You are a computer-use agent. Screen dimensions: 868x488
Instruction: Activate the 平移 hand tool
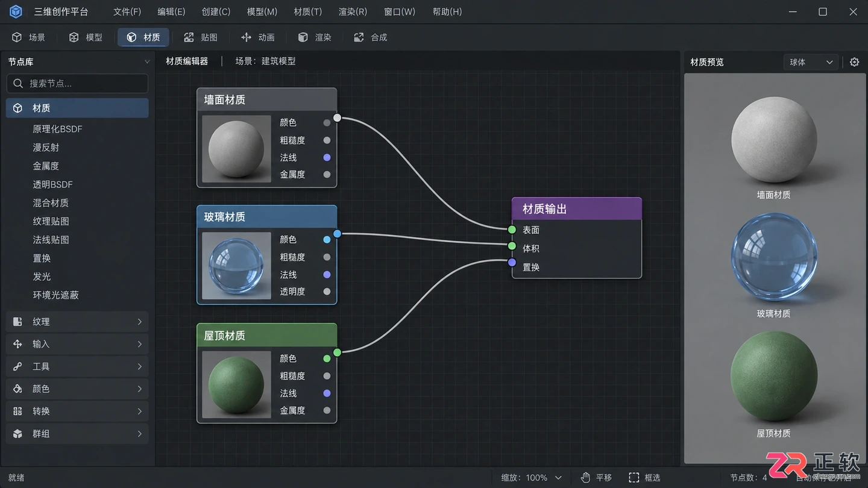596,478
